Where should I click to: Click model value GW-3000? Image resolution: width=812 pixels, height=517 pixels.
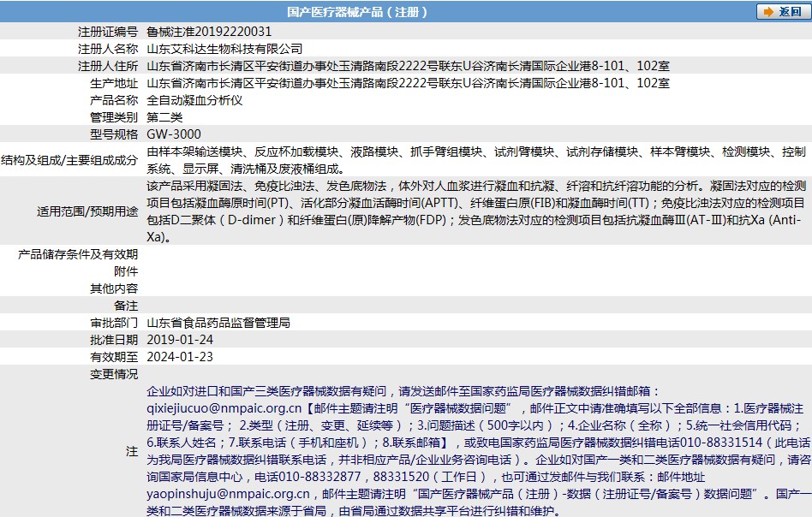pos(174,134)
